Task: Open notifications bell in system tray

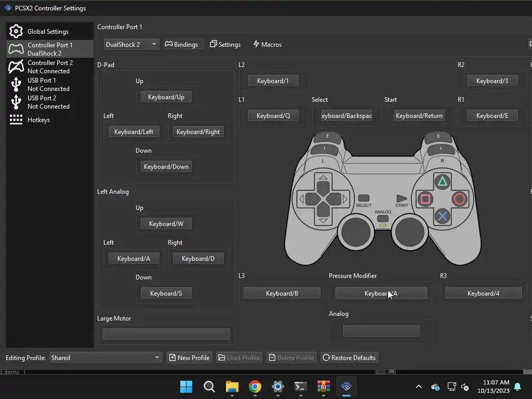Action: click(518, 387)
